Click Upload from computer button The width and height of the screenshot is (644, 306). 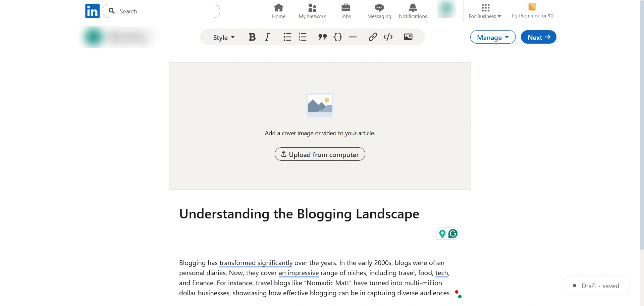coord(320,154)
